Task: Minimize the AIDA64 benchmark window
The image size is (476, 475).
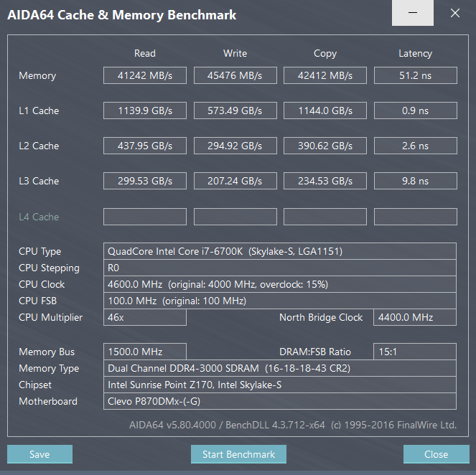Action: pos(413,13)
